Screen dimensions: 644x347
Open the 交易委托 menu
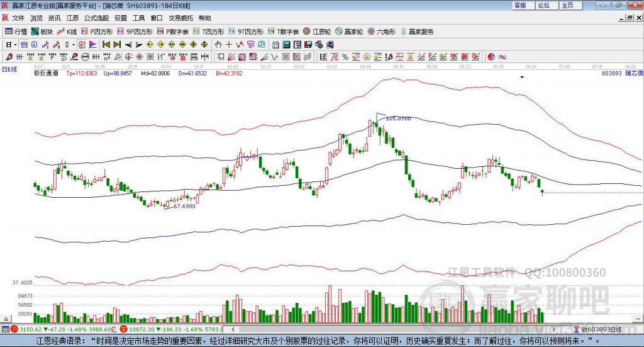click(180, 18)
